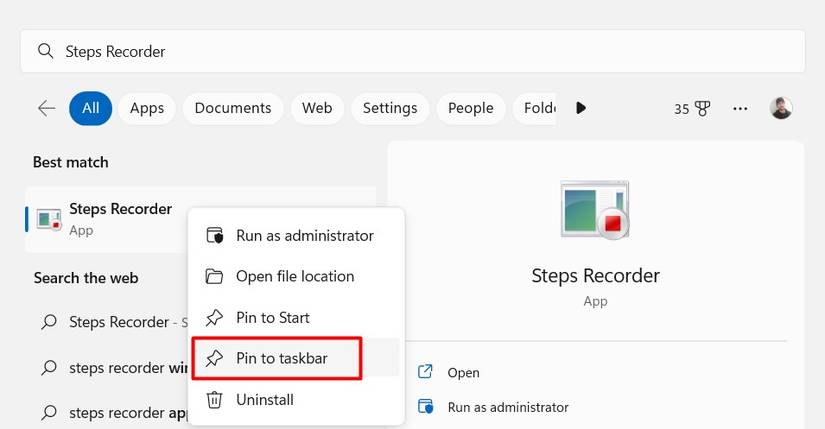The width and height of the screenshot is (825, 429).
Task: Click the Steps Recorder icon in best match
Action: [x=48, y=219]
